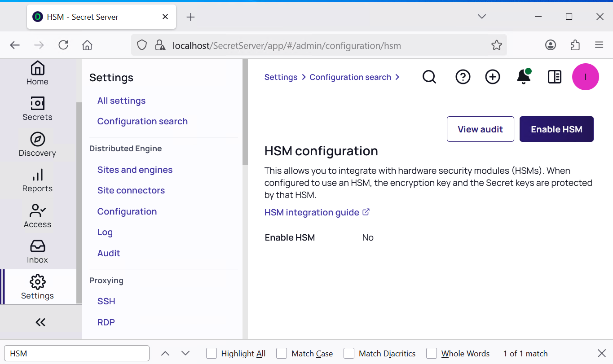613x364 pixels.
Task: Click the Enable HSM 'No' value
Action: click(x=368, y=237)
